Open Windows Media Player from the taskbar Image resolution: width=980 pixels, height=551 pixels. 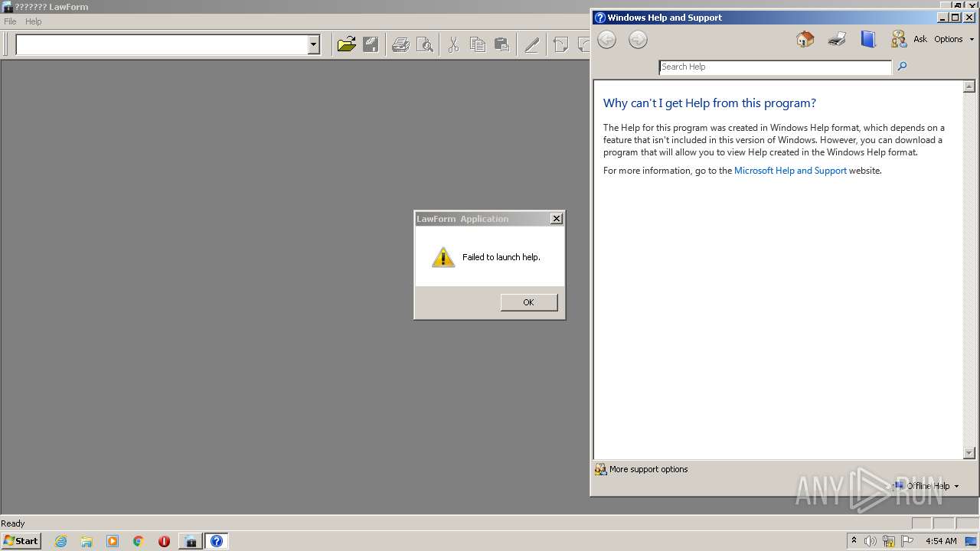click(x=113, y=541)
